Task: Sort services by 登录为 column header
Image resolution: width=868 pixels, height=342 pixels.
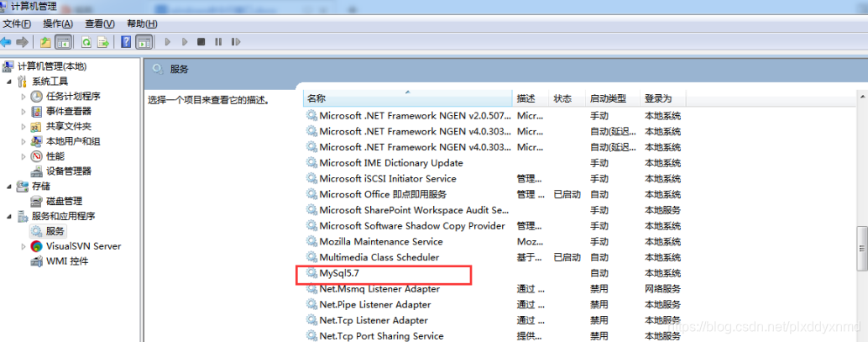Action: tap(663, 98)
